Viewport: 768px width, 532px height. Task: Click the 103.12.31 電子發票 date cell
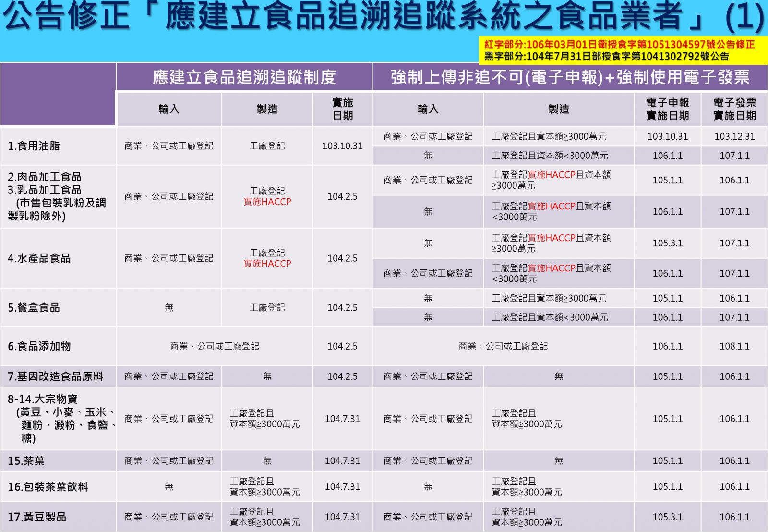[x=734, y=136]
